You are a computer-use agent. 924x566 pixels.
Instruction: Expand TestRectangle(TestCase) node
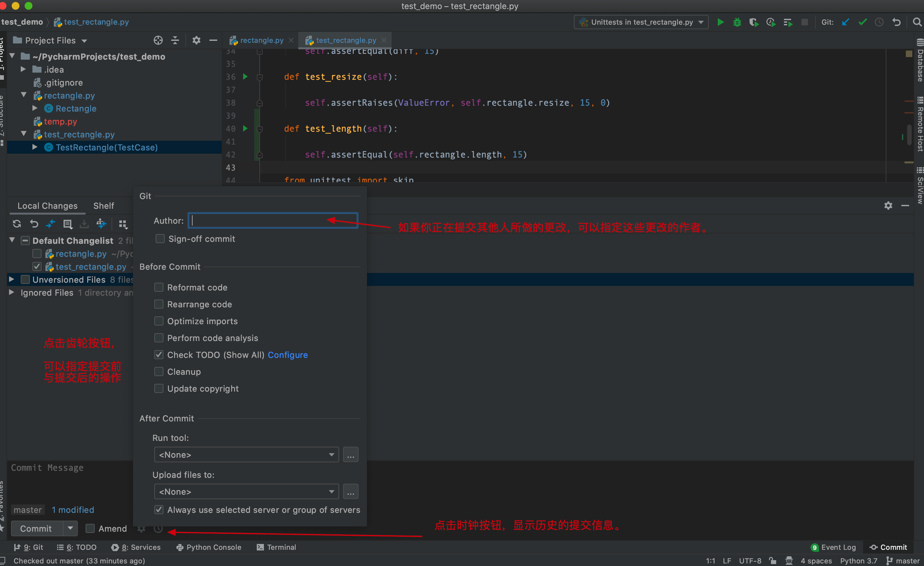click(x=35, y=147)
